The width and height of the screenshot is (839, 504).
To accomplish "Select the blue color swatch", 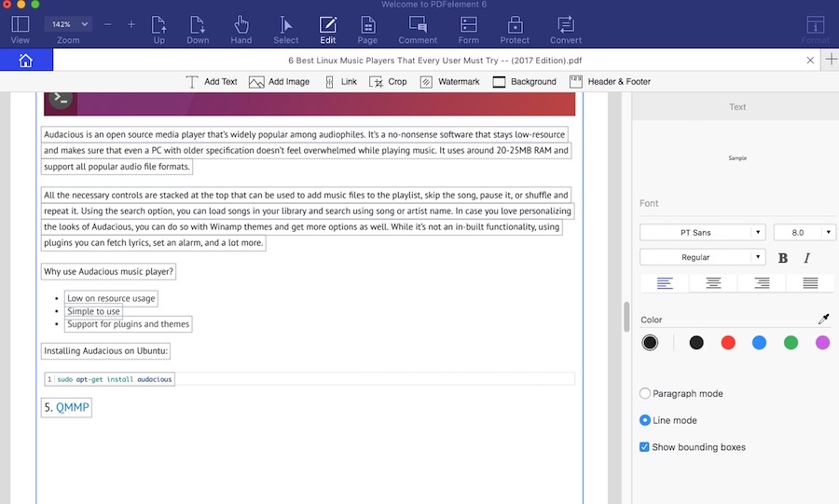I will tap(759, 343).
